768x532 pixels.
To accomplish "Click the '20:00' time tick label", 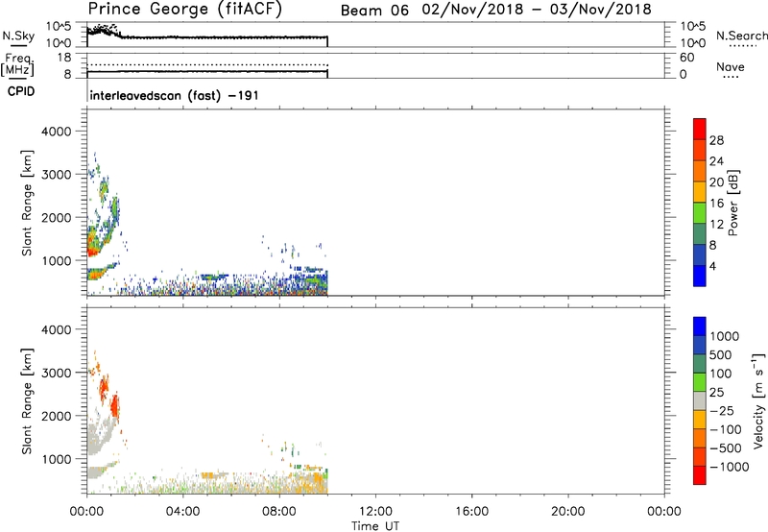I will [x=568, y=512].
